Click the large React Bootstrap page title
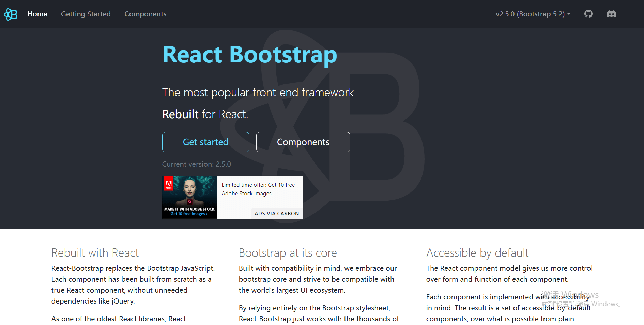 (249, 55)
